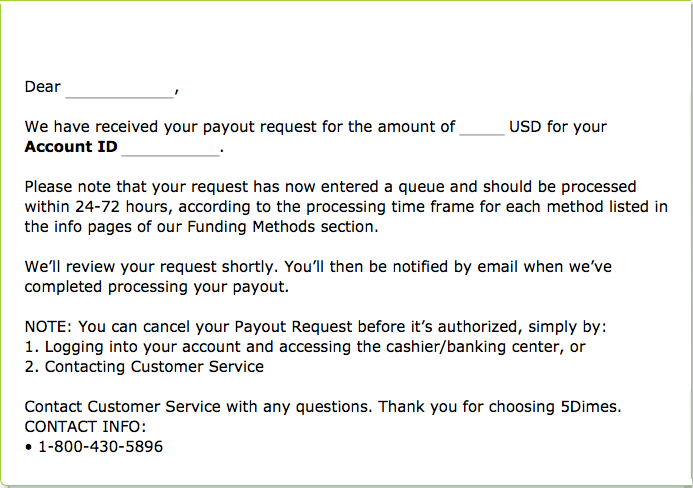The image size is (693, 488).
Task: Click the text 'Funding Methods section'
Action: pyautogui.click(x=282, y=227)
